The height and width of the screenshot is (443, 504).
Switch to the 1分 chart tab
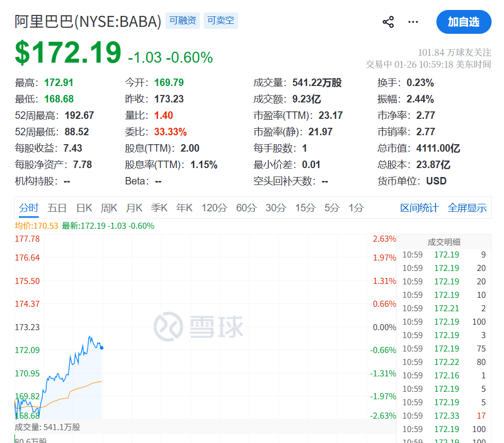click(x=356, y=208)
